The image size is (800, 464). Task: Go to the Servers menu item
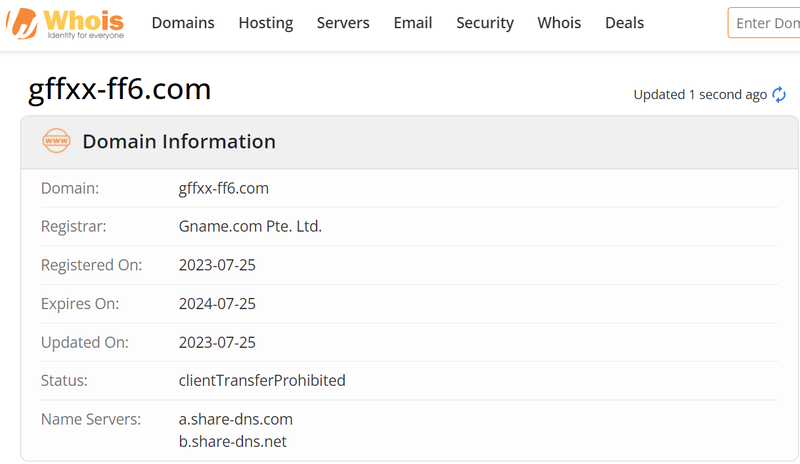point(343,23)
